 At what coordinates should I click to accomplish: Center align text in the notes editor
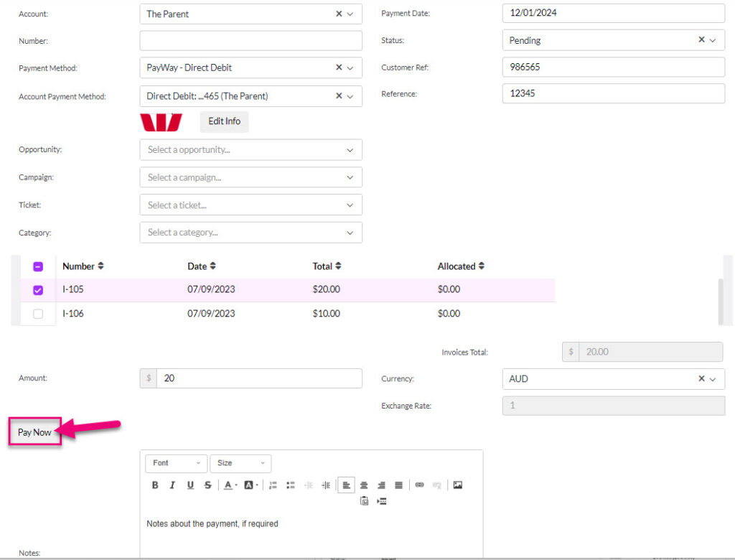(363, 485)
